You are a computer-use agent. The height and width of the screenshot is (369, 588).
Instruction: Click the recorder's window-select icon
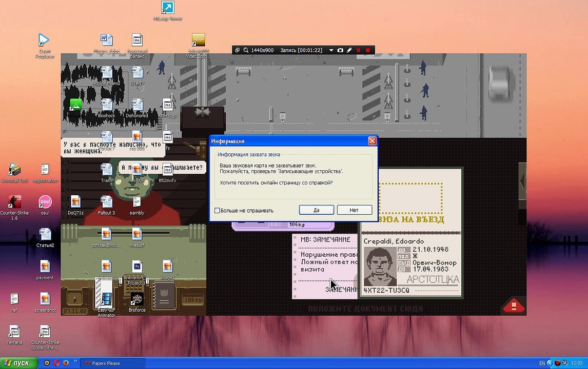coord(237,50)
